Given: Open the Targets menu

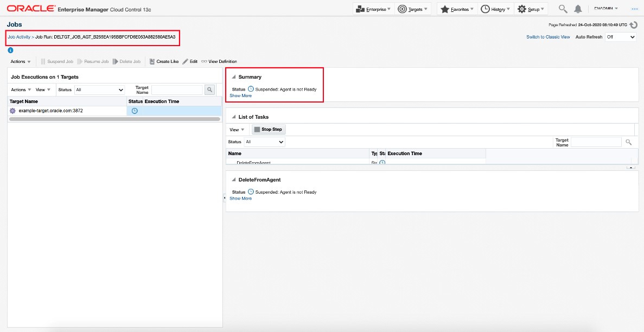Looking at the screenshot, I should point(413,9).
